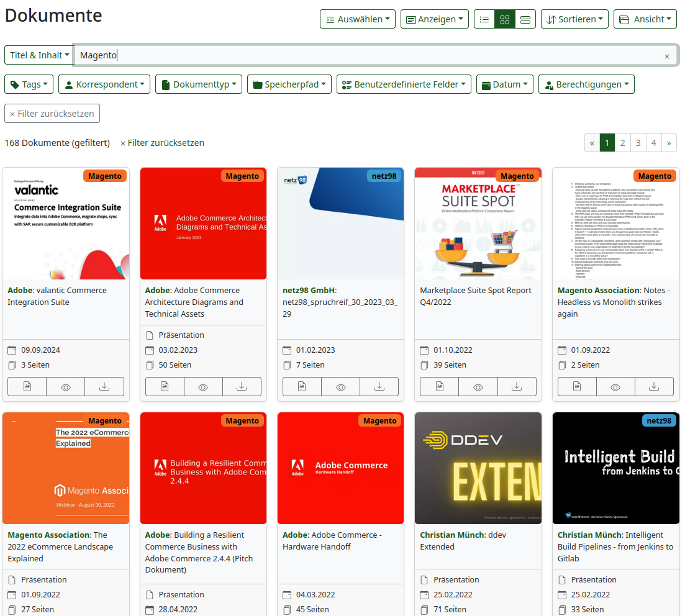
Task: Download Adobe Commerce Architecture Diagrams document
Action: [242, 387]
